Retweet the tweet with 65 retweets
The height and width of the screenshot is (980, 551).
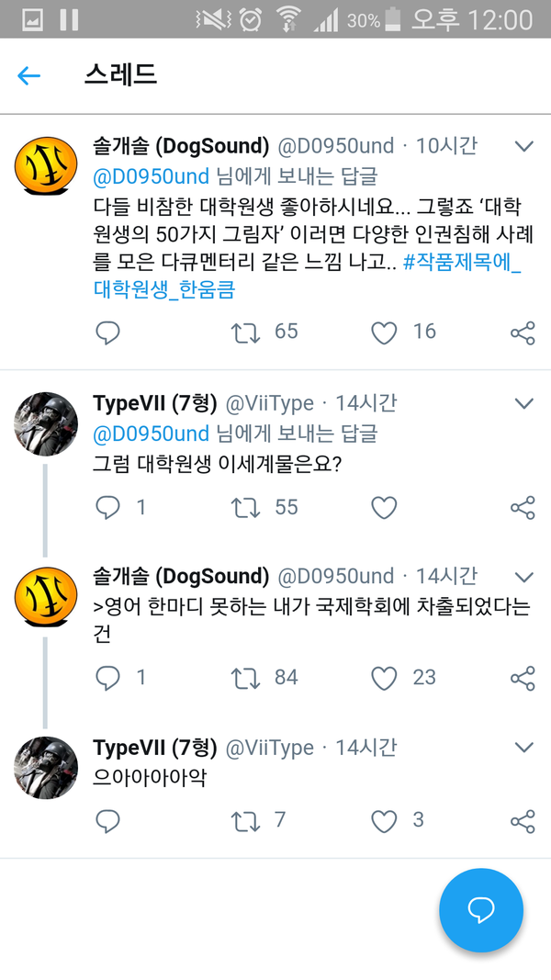[245, 332]
